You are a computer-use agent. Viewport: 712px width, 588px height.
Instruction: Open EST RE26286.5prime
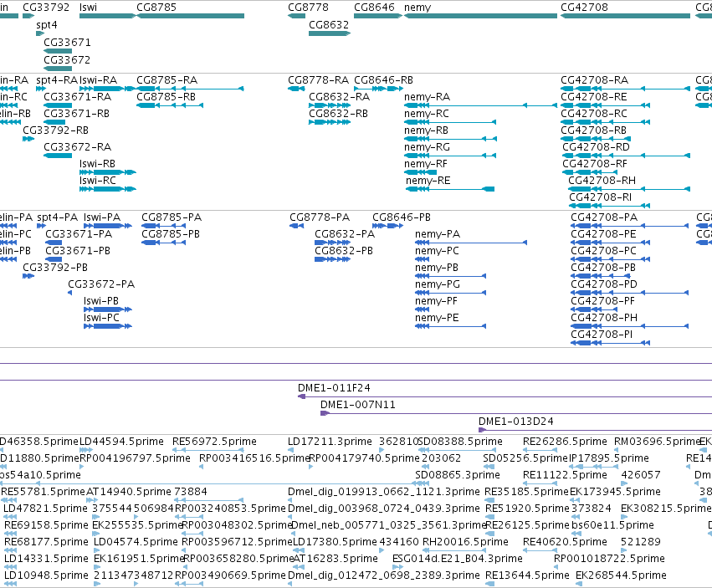coord(565,442)
